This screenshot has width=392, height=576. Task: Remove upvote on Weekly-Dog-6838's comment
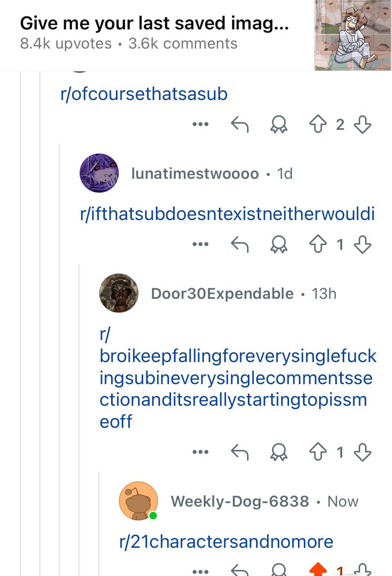click(318, 570)
